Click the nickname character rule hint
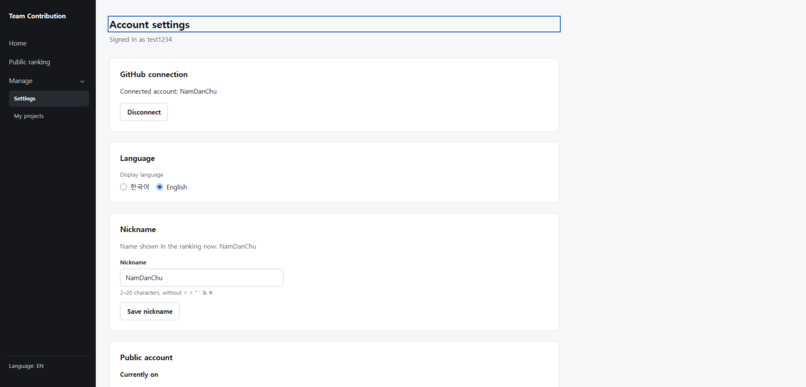 point(167,293)
